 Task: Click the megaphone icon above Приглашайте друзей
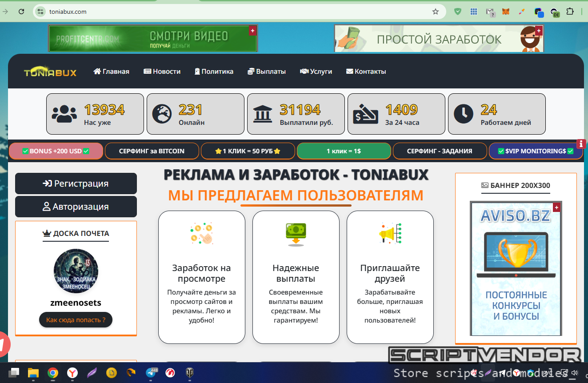point(390,234)
